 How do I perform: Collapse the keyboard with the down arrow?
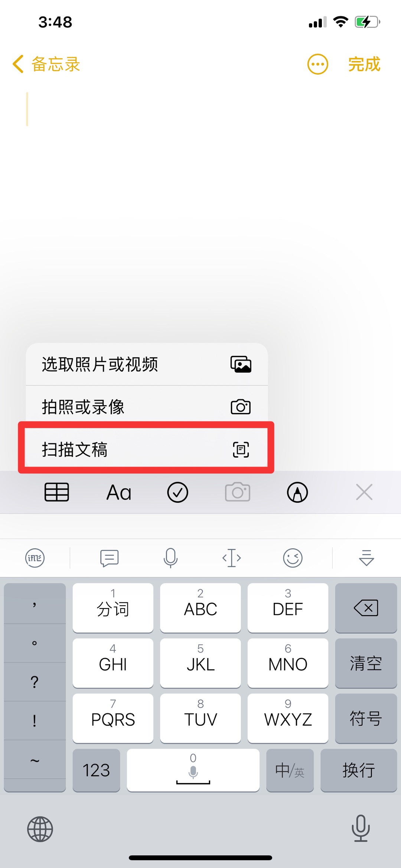click(366, 558)
